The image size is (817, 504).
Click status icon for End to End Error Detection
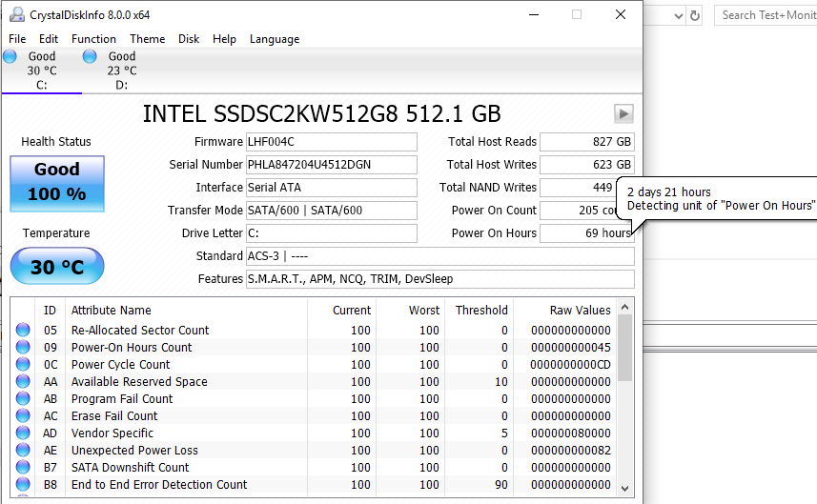pyautogui.click(x=23, y=484)
